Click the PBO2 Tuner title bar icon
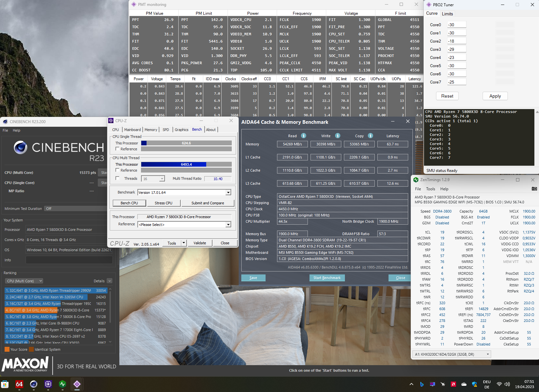 [429, 5]
